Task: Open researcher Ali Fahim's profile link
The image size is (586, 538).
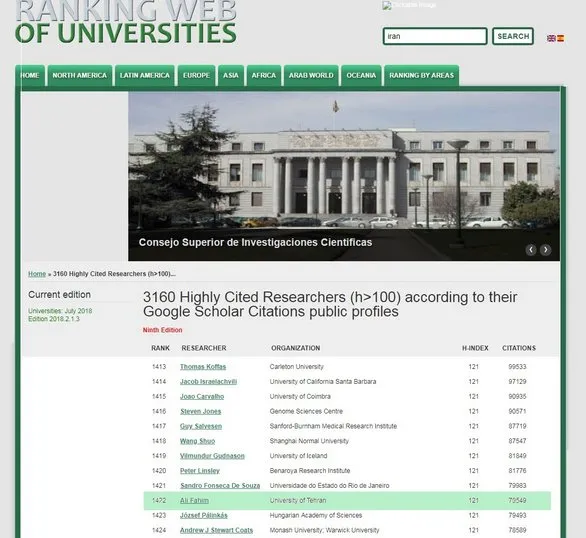Action: click(194, 500)
